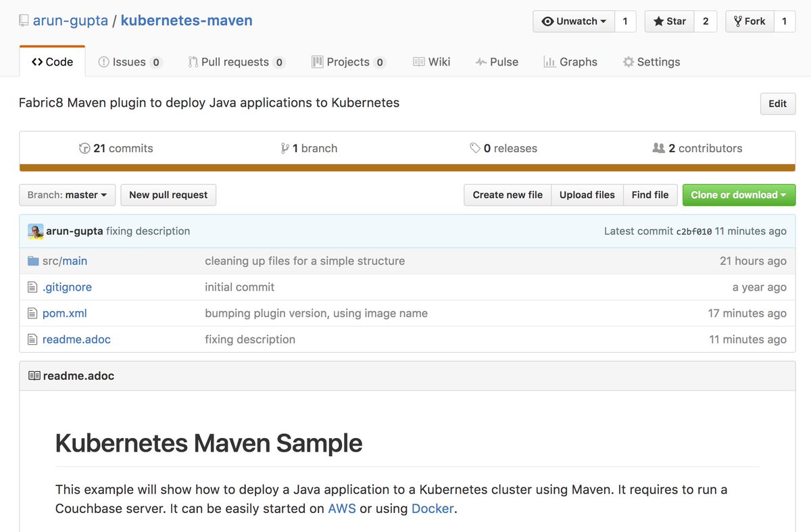Click the code brackets icon on Code tab
Image resolution: width=811 pixels, height=532 pixels.
click(x=37, y=62)
